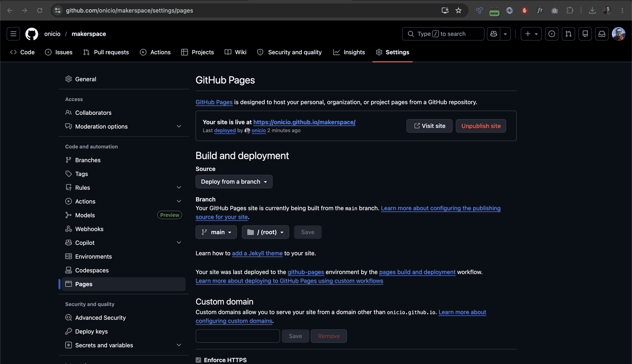Open the Projects tab

(197, 52)
